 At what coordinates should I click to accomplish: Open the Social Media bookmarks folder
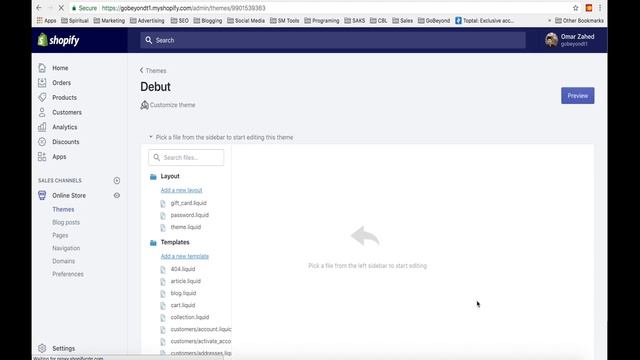246,20
